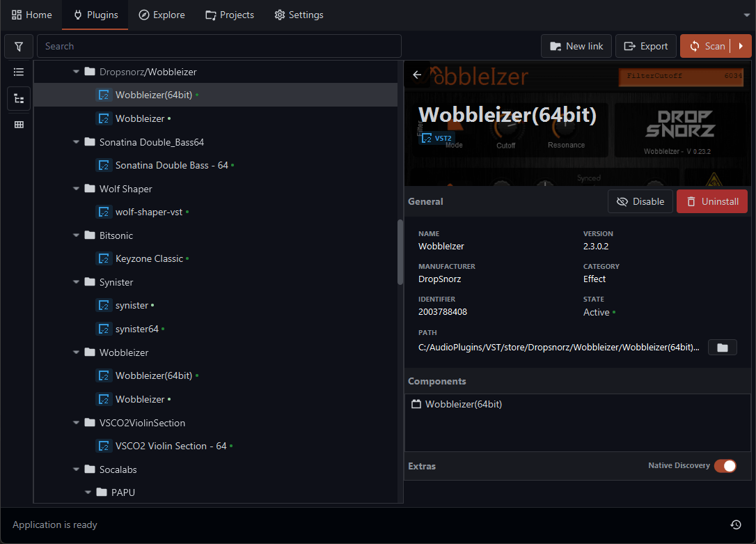Click the Keyzone Classic VST icon

pos(104,258)
